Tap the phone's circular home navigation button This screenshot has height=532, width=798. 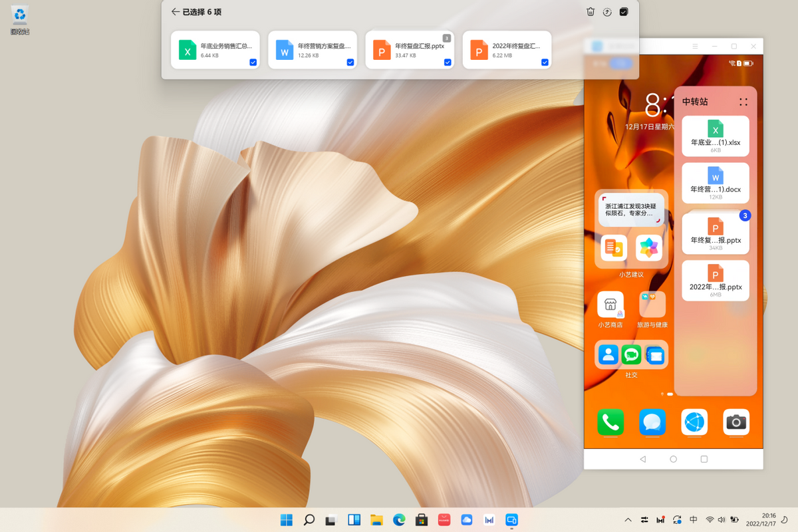674,460
